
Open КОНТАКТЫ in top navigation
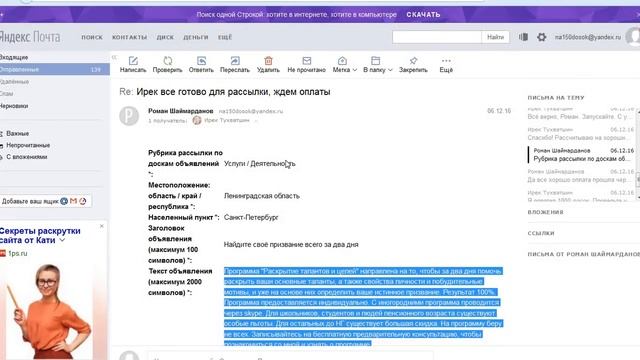coord(129,37)
